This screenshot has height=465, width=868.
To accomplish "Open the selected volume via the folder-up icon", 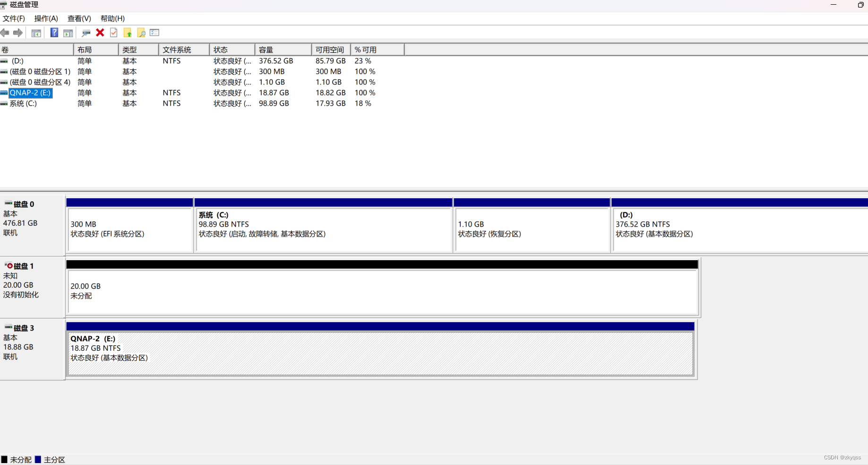I will coord(128,33).
